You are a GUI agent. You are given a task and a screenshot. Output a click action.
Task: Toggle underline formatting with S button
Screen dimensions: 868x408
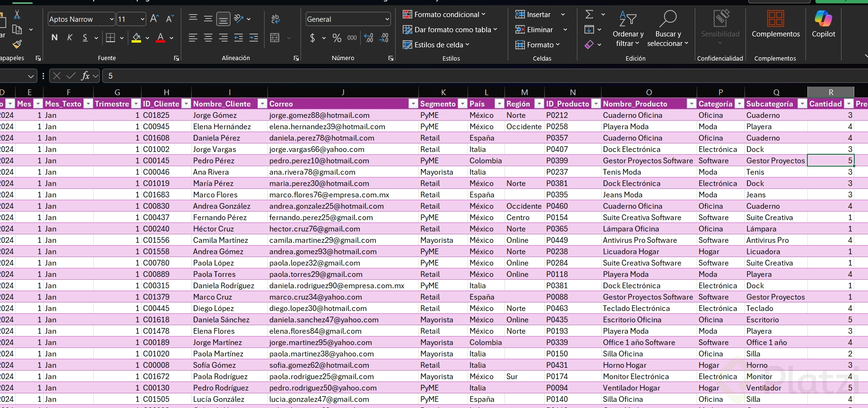click(x=85, y=38)
